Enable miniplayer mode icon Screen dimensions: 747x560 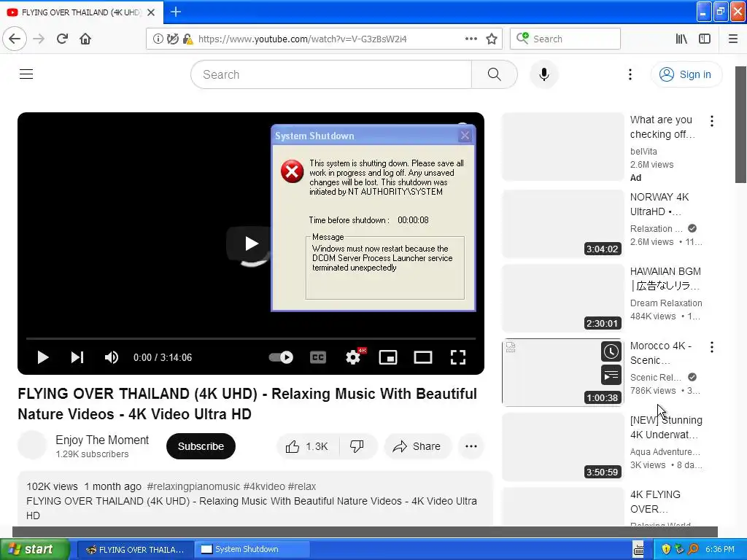[x=388, y=357]
